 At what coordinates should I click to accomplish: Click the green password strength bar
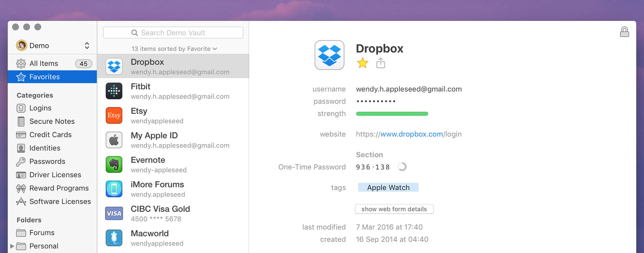coord(392,114)
